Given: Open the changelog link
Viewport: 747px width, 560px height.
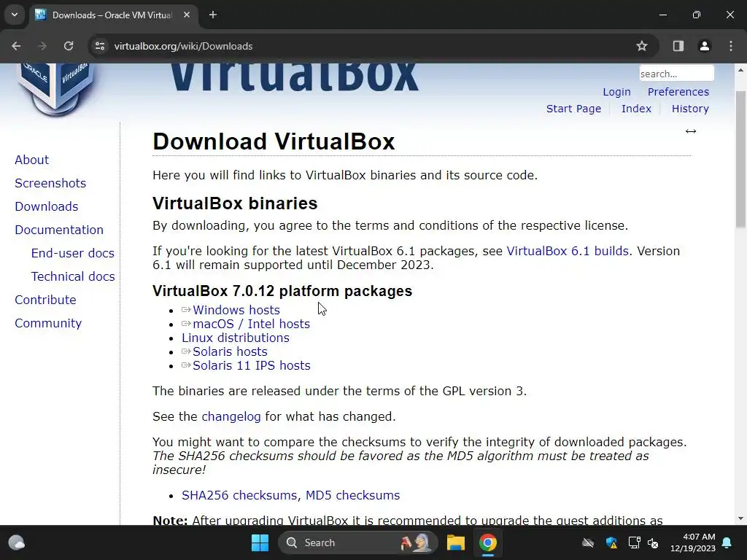Looking at the screenshot, I should [x=231, y=416].
